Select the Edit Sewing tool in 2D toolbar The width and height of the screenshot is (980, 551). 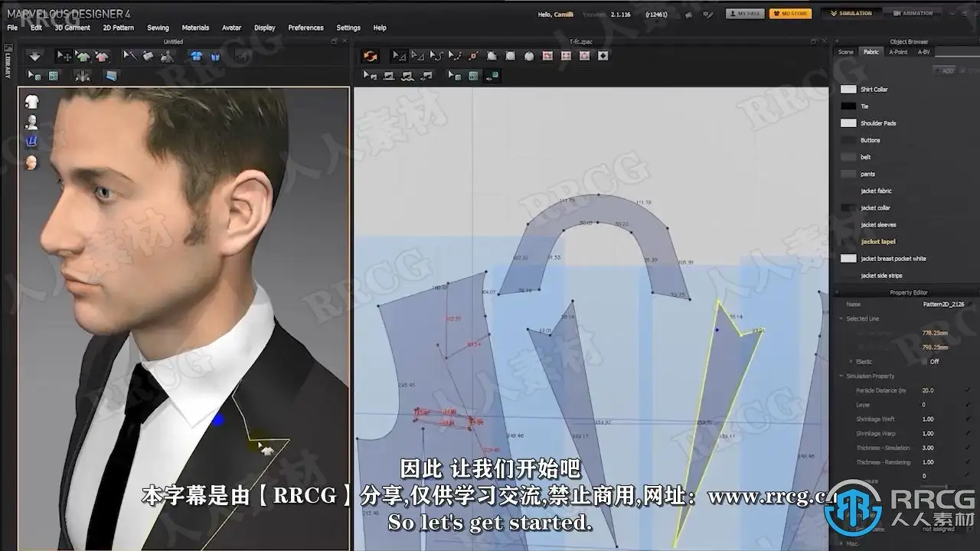[x=371, y=75]
